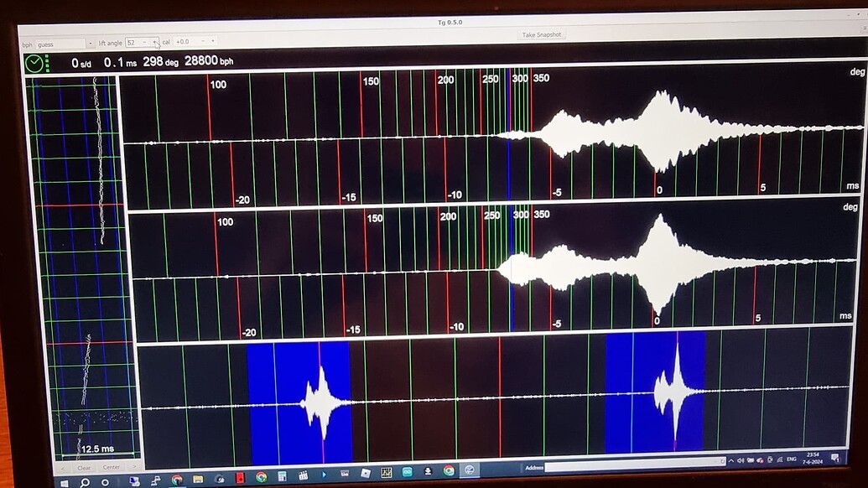Decrease lift angle with minus button
Screen dimensions: 868x488
point(145,42)
